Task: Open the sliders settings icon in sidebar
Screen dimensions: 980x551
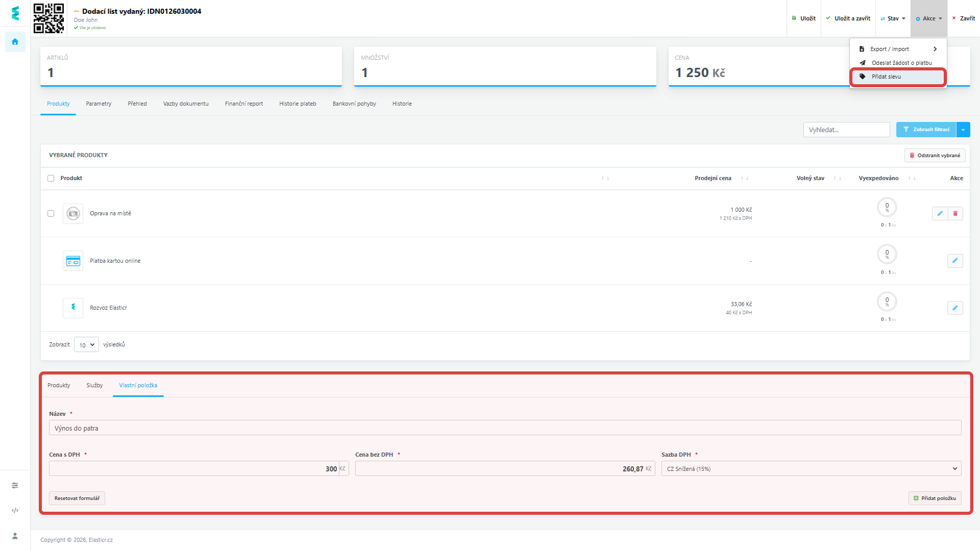Action: point(15,485)
